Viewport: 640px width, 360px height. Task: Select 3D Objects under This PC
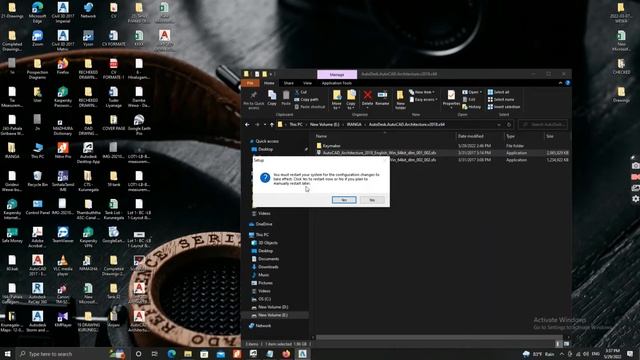(x=268, y=243)
